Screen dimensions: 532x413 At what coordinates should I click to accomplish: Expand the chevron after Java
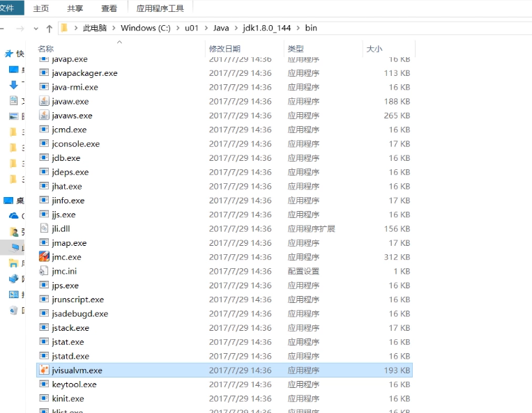pyautogui.click(x=236, y=28)
